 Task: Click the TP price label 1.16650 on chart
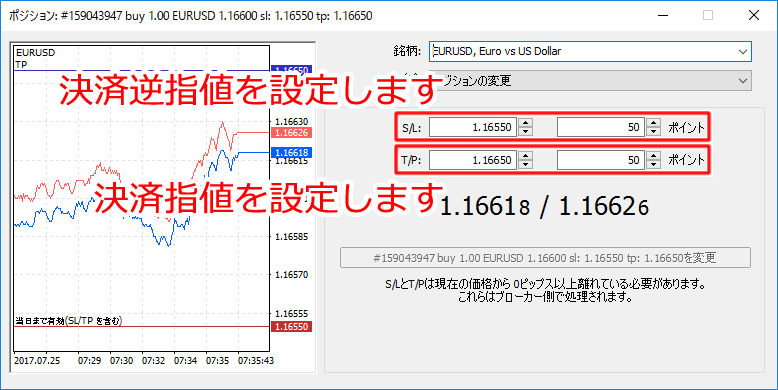click(292, 70)
